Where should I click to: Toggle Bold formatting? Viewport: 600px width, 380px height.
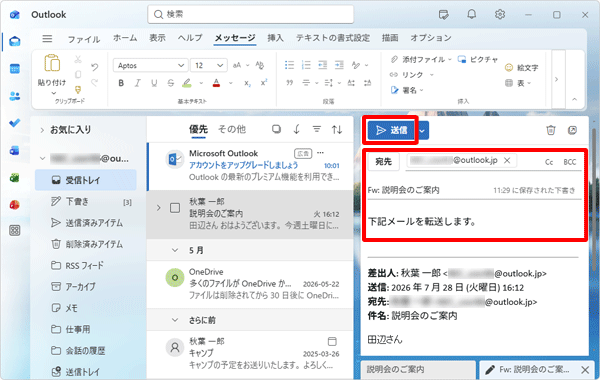click(x=121, y=83)
